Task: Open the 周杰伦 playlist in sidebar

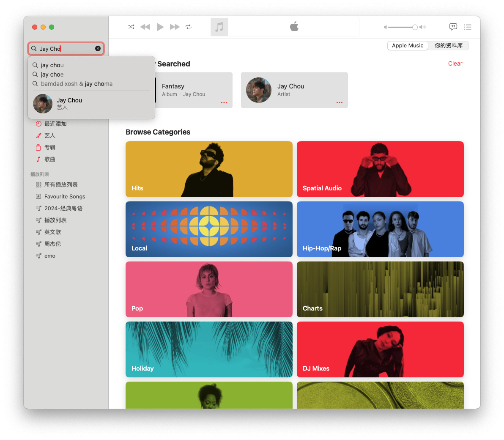Action: click(x=52, y=244)
